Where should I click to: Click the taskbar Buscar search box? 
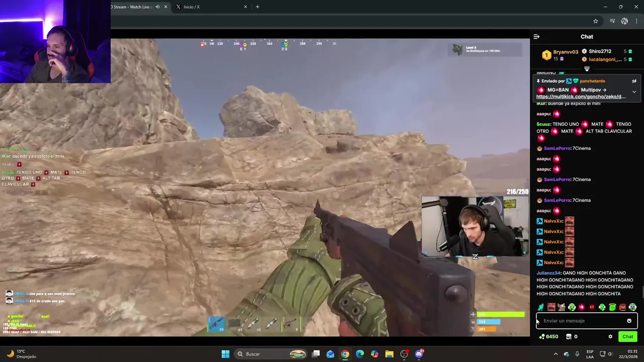click(x=271, y=354)
